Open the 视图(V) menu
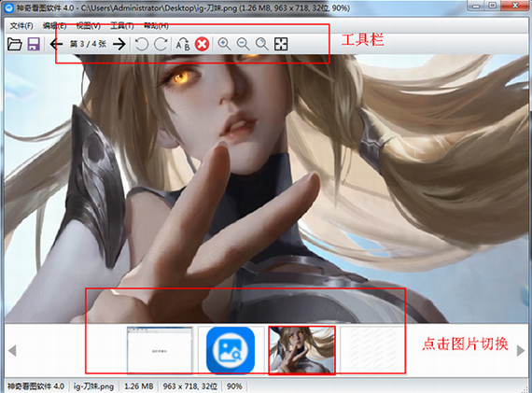This screenshot has width=532, height=393. [89, 26]
